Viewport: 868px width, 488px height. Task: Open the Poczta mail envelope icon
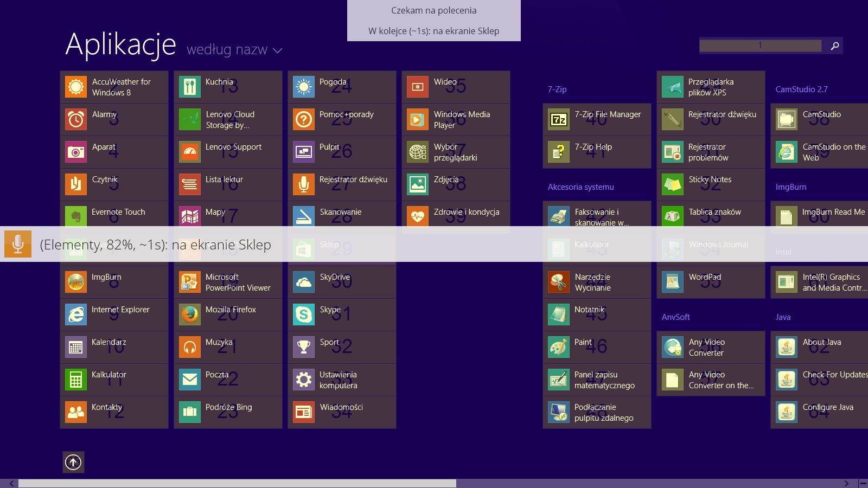(190, 380)
